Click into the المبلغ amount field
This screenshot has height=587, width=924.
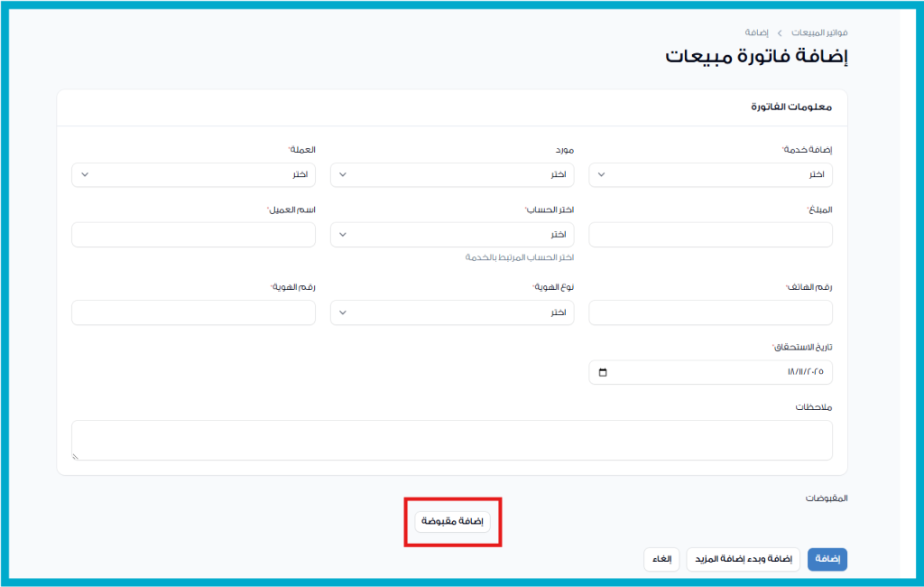710,235
